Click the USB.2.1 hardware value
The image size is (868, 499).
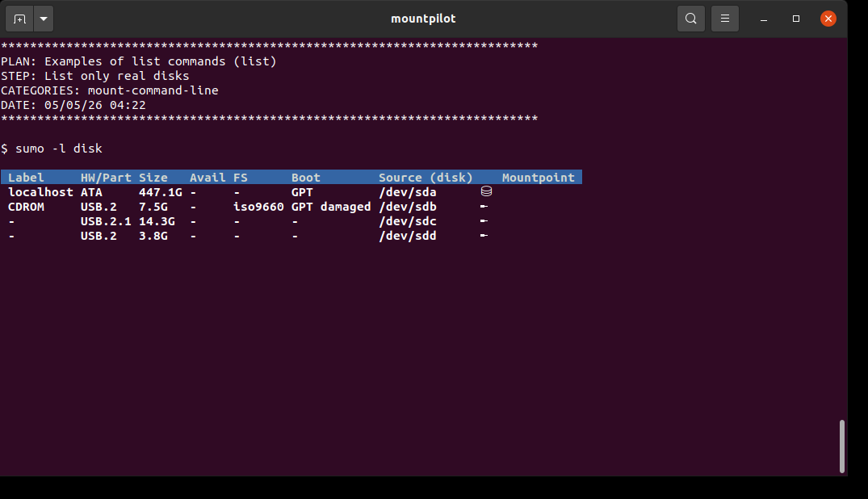(x=106, y=221)
